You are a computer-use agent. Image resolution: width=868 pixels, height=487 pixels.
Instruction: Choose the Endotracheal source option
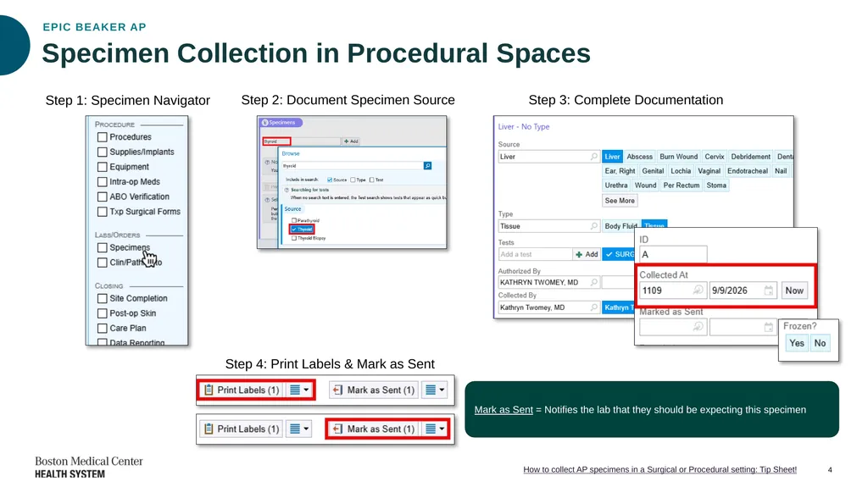(x=748, y=171)
